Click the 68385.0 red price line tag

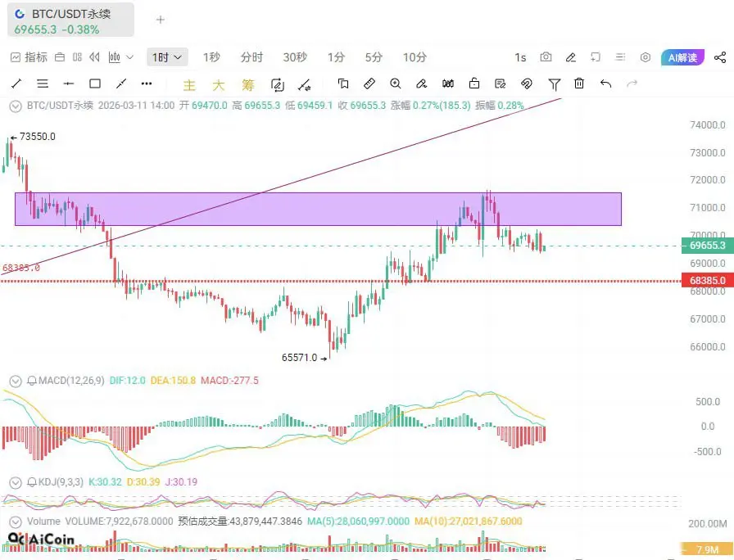707,281
